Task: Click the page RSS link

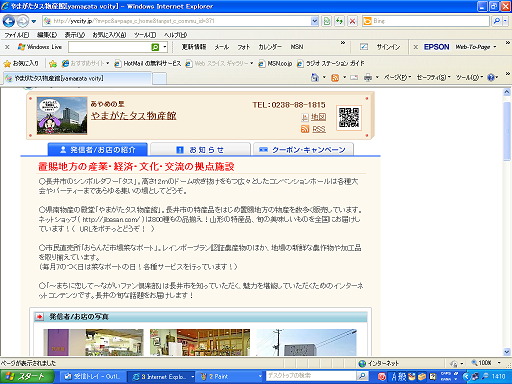Action: [x=319, y=129]
